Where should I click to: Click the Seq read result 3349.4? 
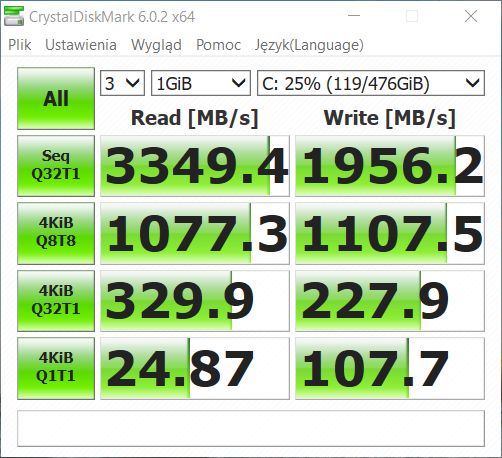195,166
